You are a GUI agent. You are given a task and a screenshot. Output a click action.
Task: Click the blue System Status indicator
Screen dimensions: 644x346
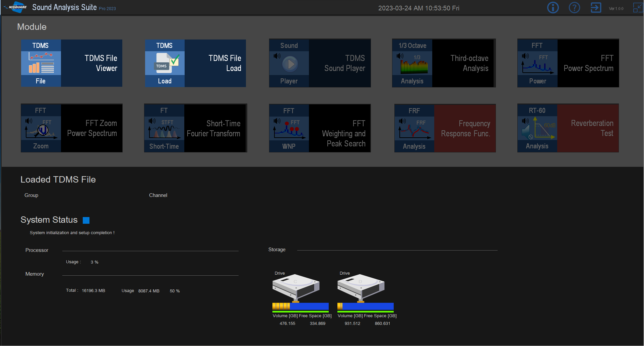(x=86, y=220)
